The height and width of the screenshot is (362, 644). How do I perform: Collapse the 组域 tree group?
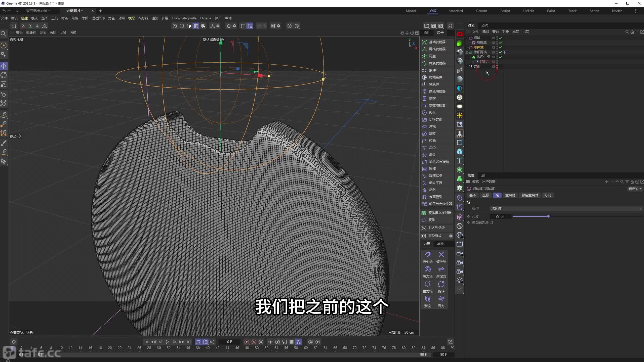pyautogui.click(x=467, y=38)
